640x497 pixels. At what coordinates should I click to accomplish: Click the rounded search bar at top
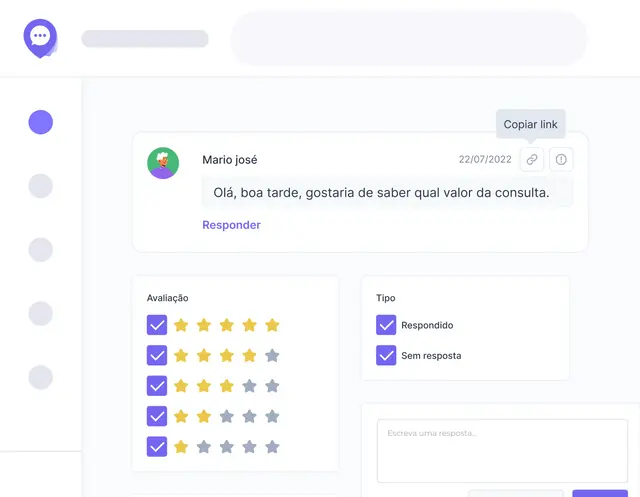pos(409,38)
